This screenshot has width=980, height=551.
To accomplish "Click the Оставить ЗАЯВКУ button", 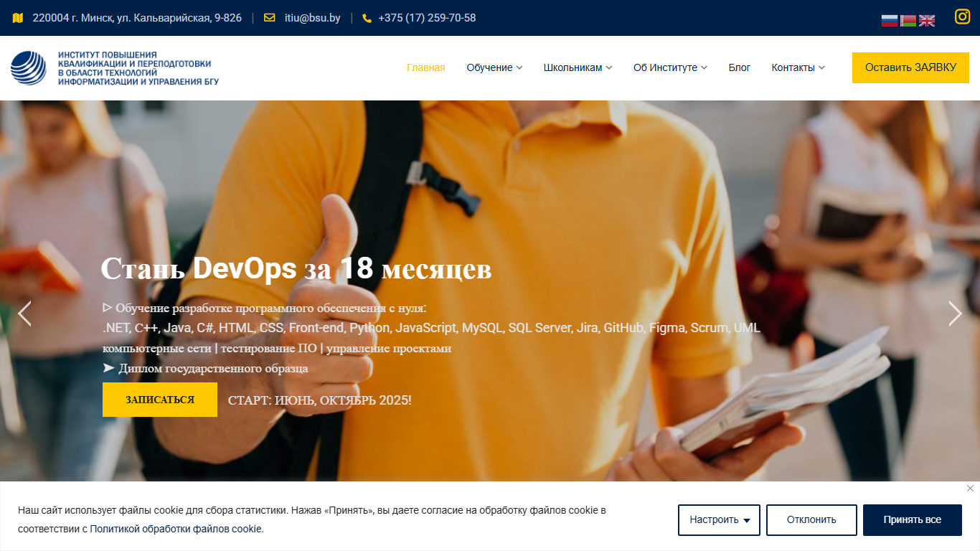I will (910, 67).
